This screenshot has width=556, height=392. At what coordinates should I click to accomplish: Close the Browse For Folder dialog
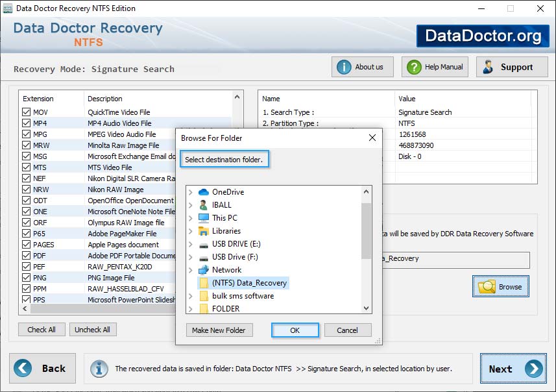pyautogui.click(x=372, y=138)
